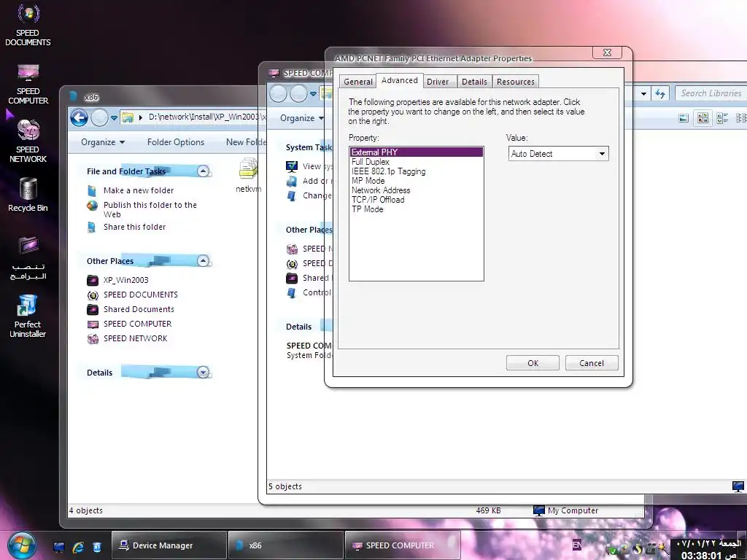747x560 pixels.
Task: Switch to the General tab
Action: (357, 82)
